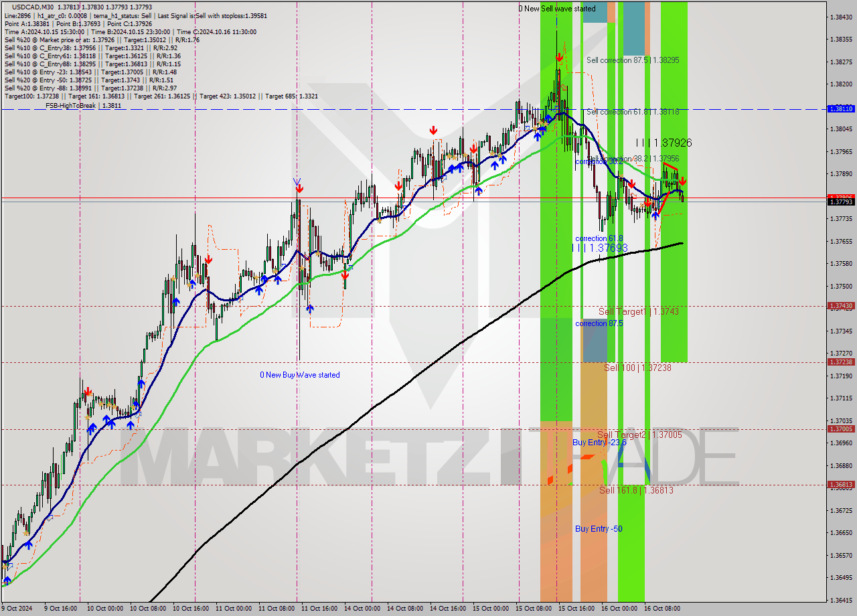Select the '| | | 1.37693' blue label

coord(600,248)
